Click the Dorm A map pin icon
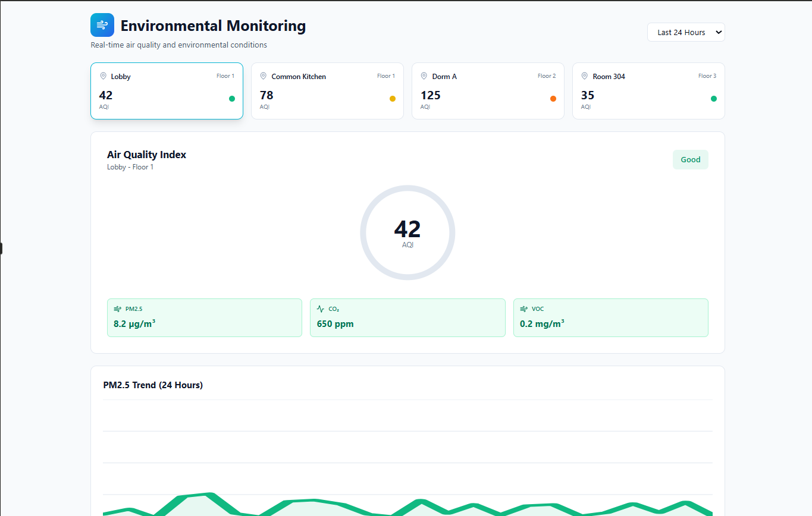This screenshot has width=812, height=516. click(424, 76)
